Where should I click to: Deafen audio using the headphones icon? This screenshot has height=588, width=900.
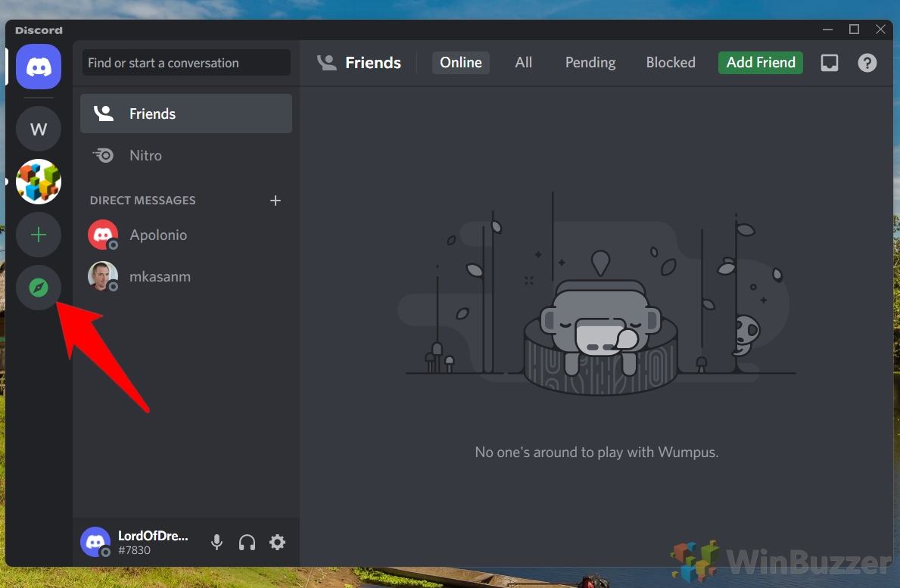point(247,542)
